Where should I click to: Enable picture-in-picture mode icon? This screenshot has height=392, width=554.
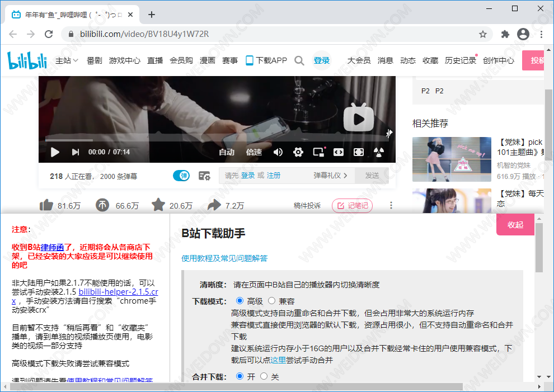[x=319, y=152]
